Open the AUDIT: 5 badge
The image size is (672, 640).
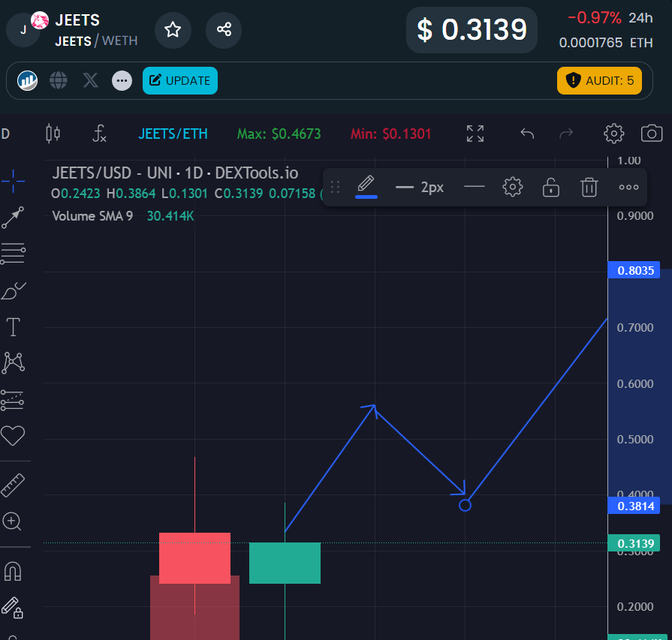599,80
